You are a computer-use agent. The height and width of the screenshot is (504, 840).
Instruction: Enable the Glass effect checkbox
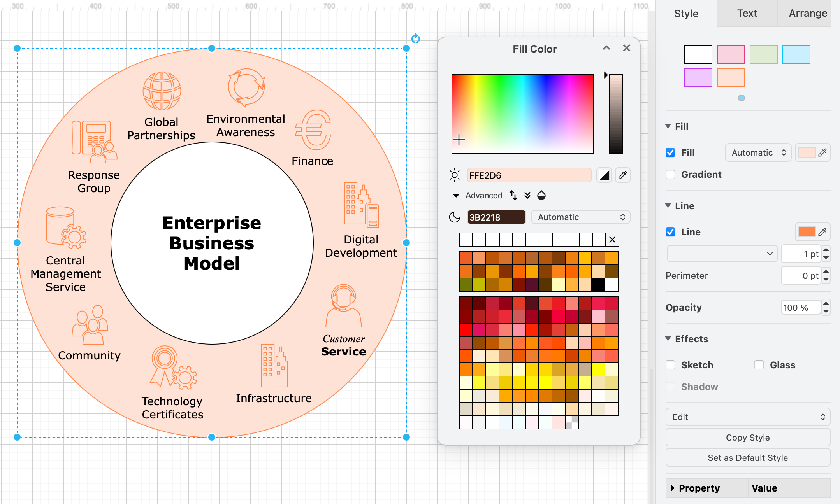pos(759,365)
